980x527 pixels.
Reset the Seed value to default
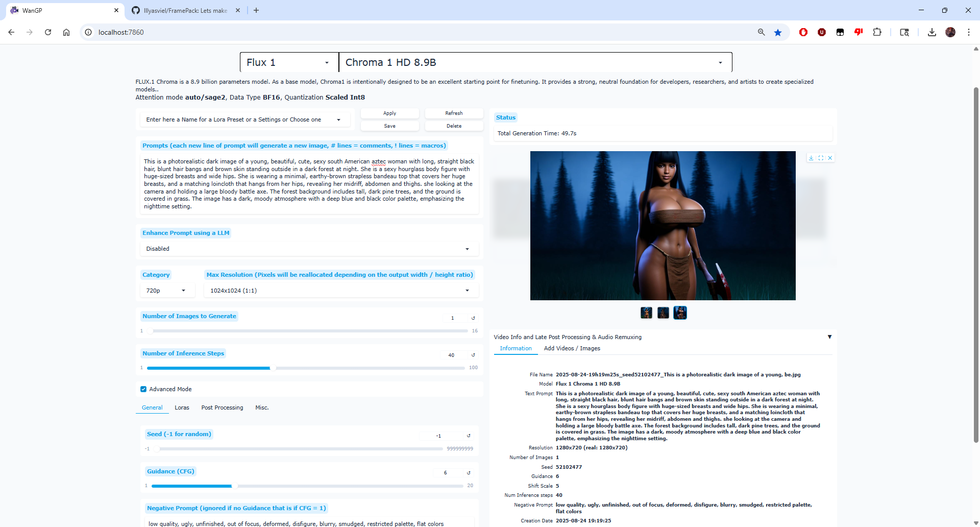click(x=469, y=436)
